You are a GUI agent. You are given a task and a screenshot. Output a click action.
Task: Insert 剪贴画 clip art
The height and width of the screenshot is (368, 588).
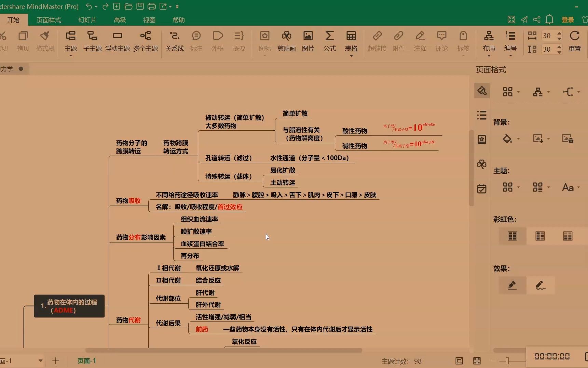286,42
